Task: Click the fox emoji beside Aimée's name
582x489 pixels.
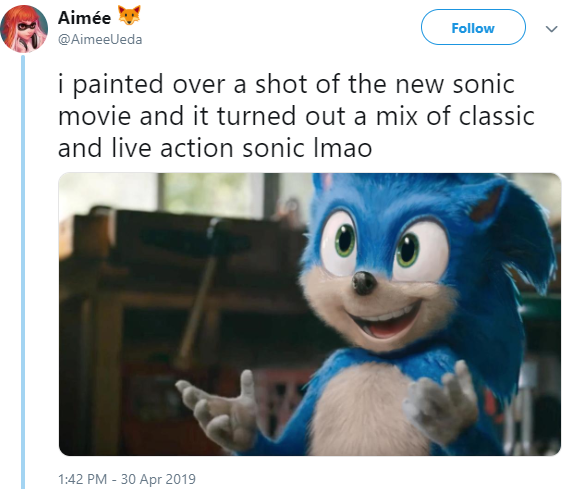Action: click(129, 15)
